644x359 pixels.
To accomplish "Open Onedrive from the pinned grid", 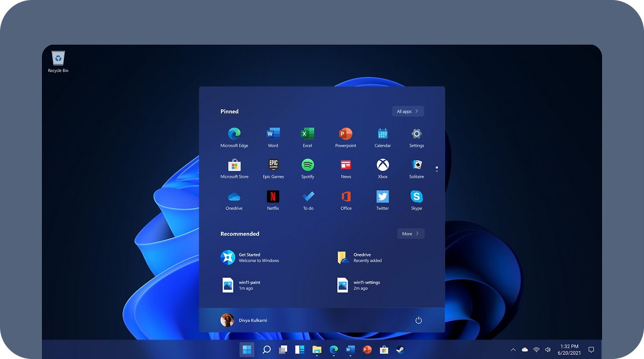I will (234, 200).
